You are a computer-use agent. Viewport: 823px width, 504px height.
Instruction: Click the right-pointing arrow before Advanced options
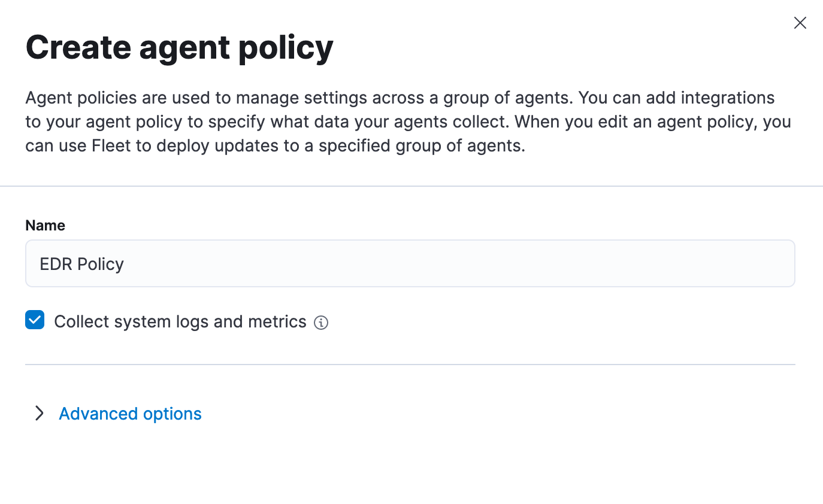tap(40, 413)
